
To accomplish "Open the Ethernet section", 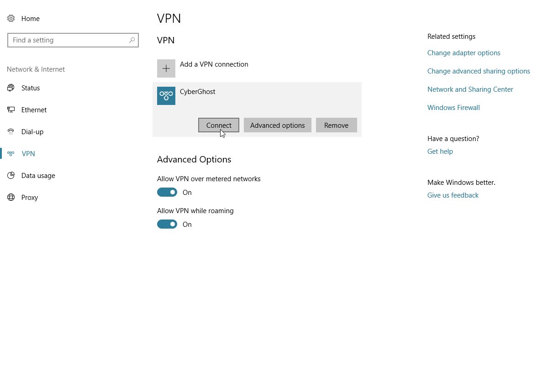I will 34,110.
